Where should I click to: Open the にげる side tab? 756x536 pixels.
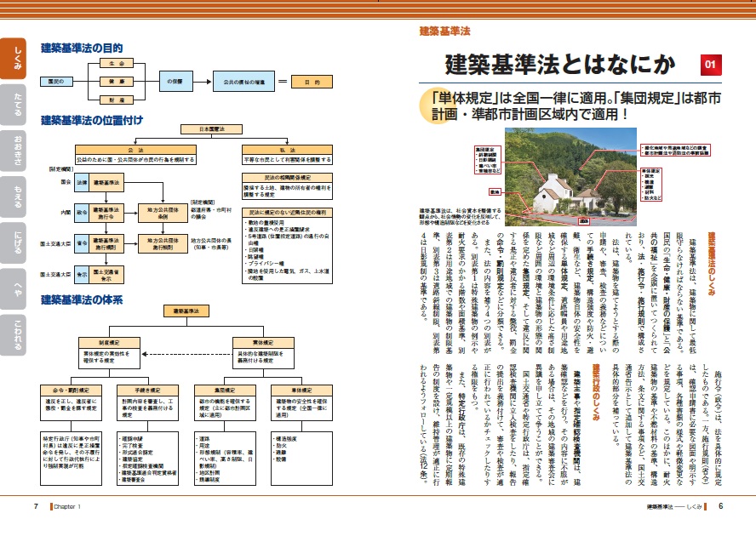coord(13,243)
